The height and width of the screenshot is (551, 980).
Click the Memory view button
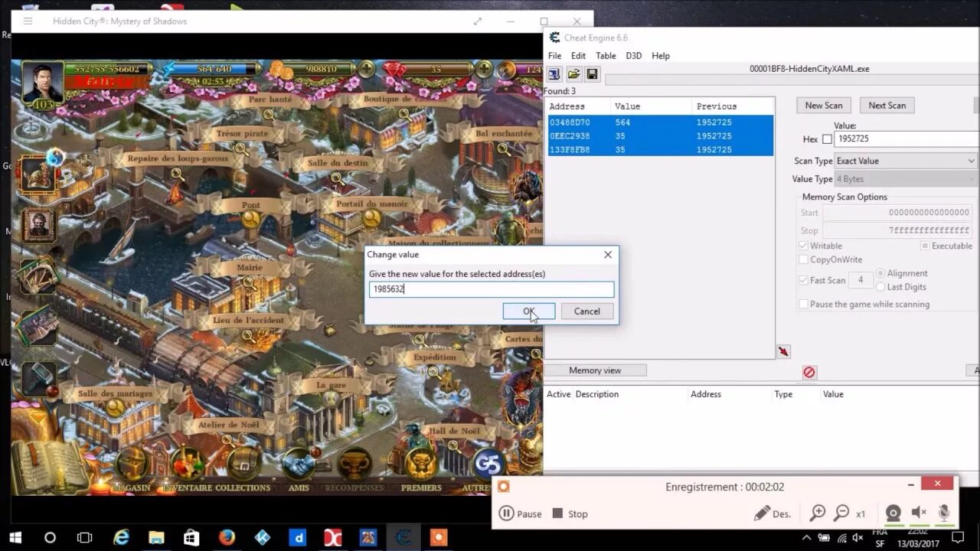click(595, 370)
